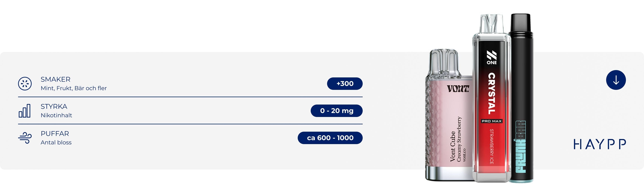This screenshot has height=191, width=644.
Task: Click the STYRKA heading
Action: (x=54, y=106)
